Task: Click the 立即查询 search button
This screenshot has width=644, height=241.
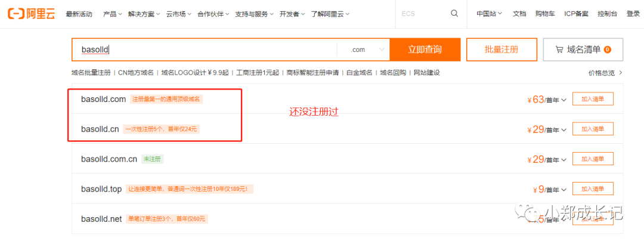Action: (425, 50)
